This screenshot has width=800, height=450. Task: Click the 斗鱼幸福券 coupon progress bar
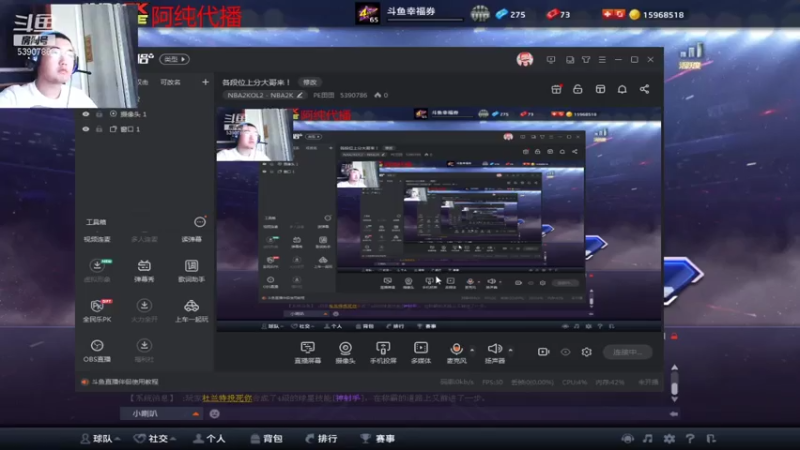point(425,19)
